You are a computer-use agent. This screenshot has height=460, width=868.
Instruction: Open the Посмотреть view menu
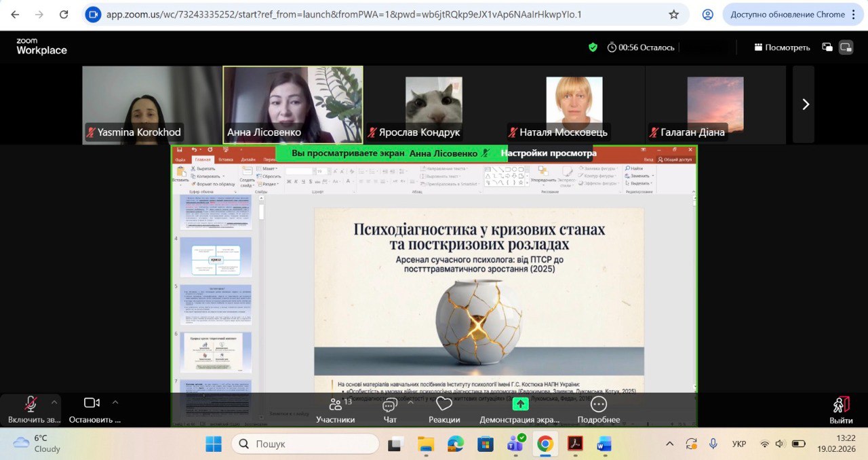coord(782,47)
